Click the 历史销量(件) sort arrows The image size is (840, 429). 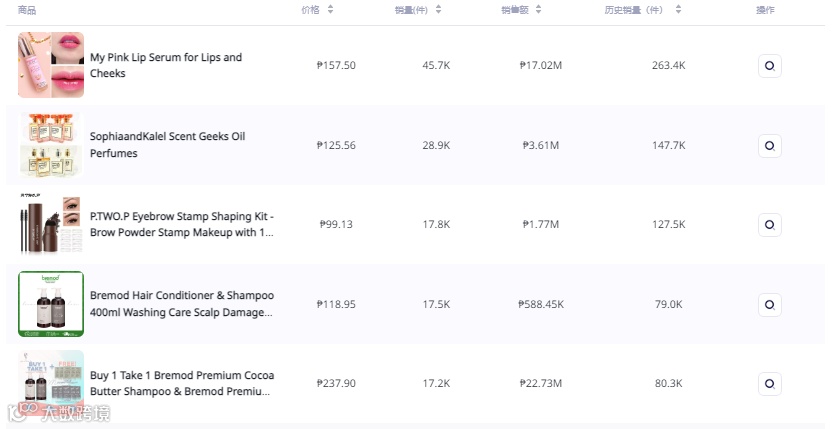click(x=678, y=10)
